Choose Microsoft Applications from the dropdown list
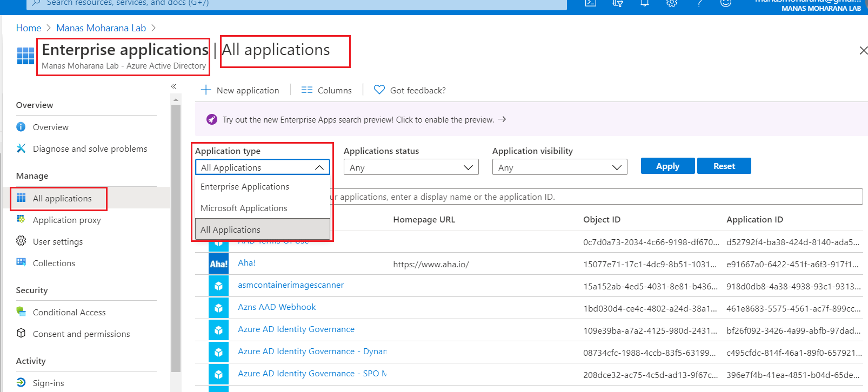Image resolution: width=868 pixels, height=392 pixels. point(263,208)
